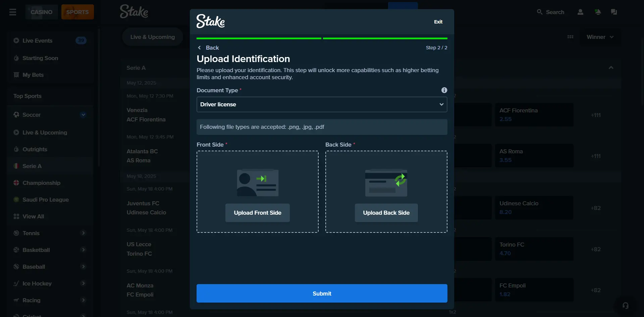Select AS Roma 3.55 odds
The image size is (644, 317).
click(534, 156)
